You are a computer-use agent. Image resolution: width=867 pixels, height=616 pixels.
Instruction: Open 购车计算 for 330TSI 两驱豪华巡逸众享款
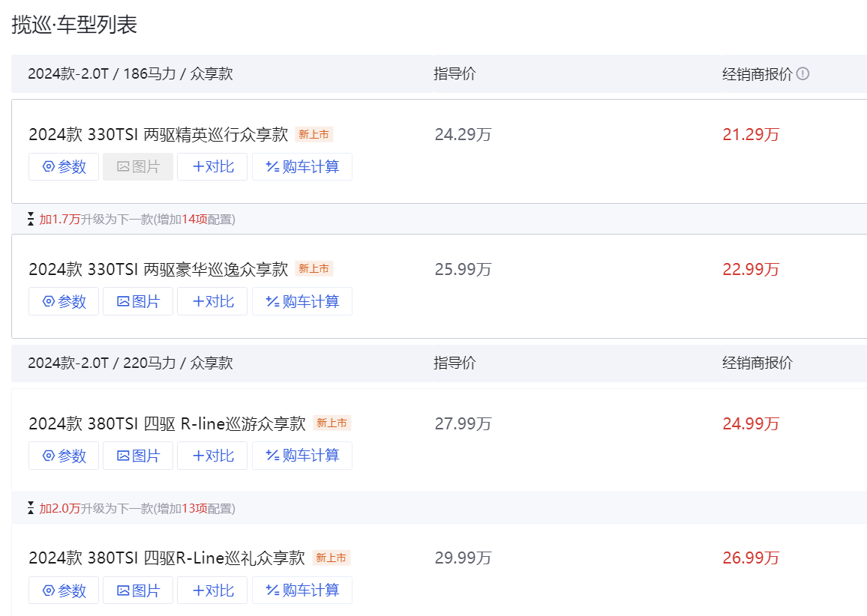(x=302, y=301)
